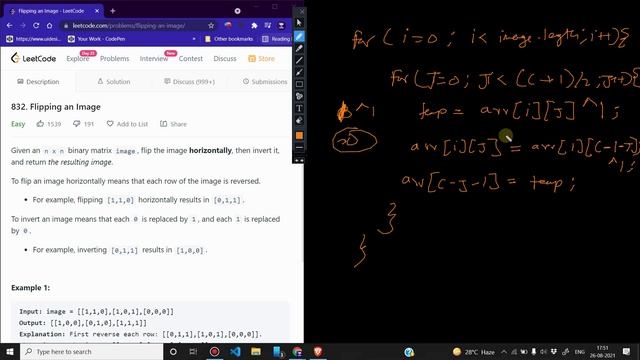Click the LeetCode logo
The image size is (640, 360).
(x=33, y=58)
